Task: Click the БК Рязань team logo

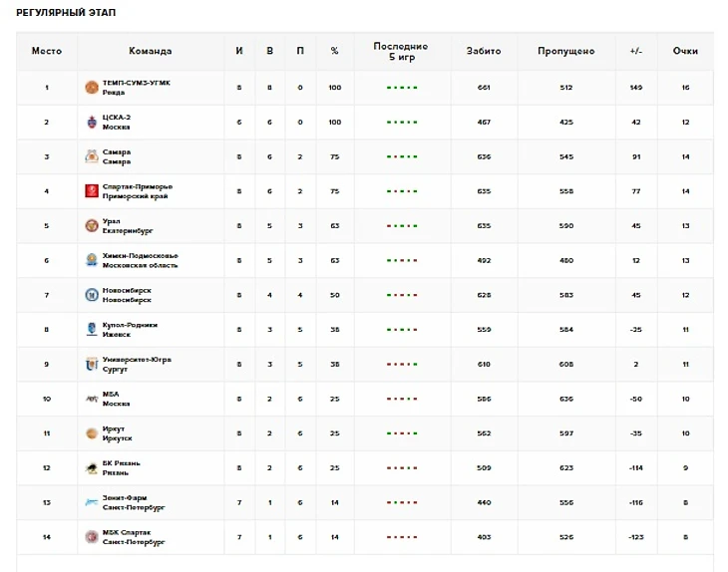Action: pos(92,468)
